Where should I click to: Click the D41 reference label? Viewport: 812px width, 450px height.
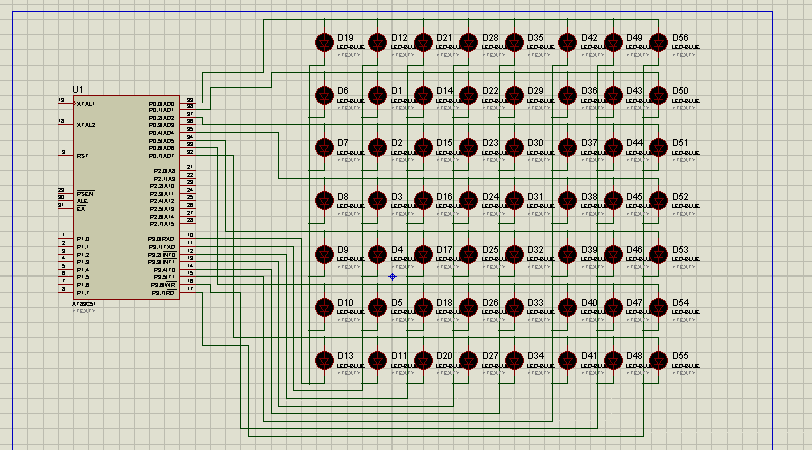point(589,356)
